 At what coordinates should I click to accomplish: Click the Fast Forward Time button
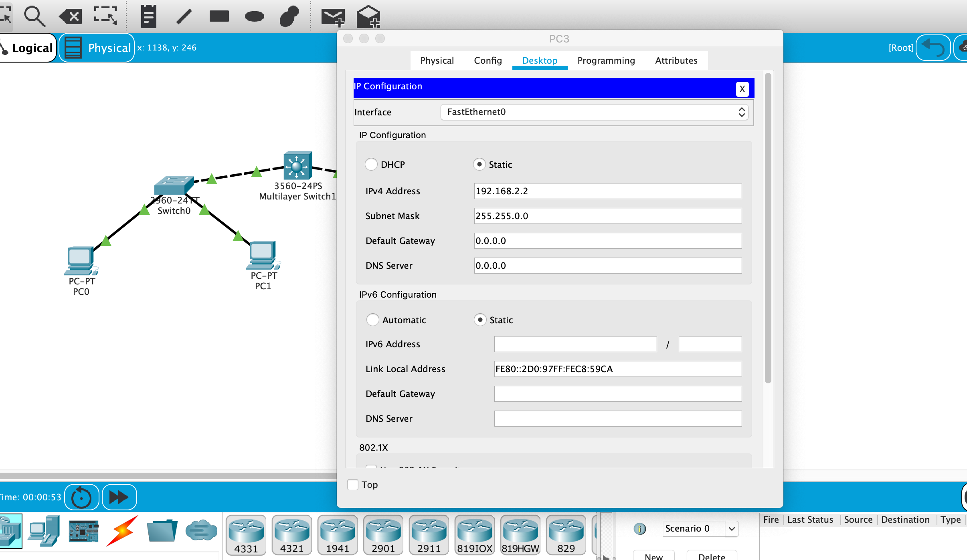(x=119, y=497)
